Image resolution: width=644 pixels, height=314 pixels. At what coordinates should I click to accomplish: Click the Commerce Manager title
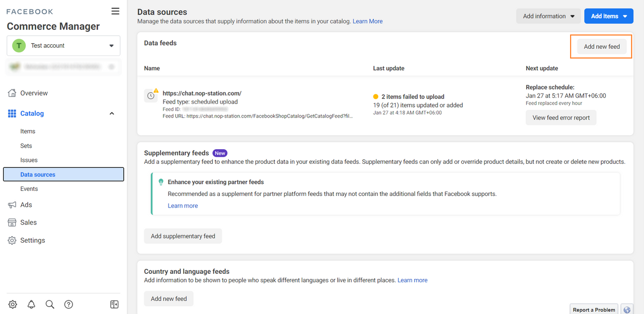click(53, 27)
